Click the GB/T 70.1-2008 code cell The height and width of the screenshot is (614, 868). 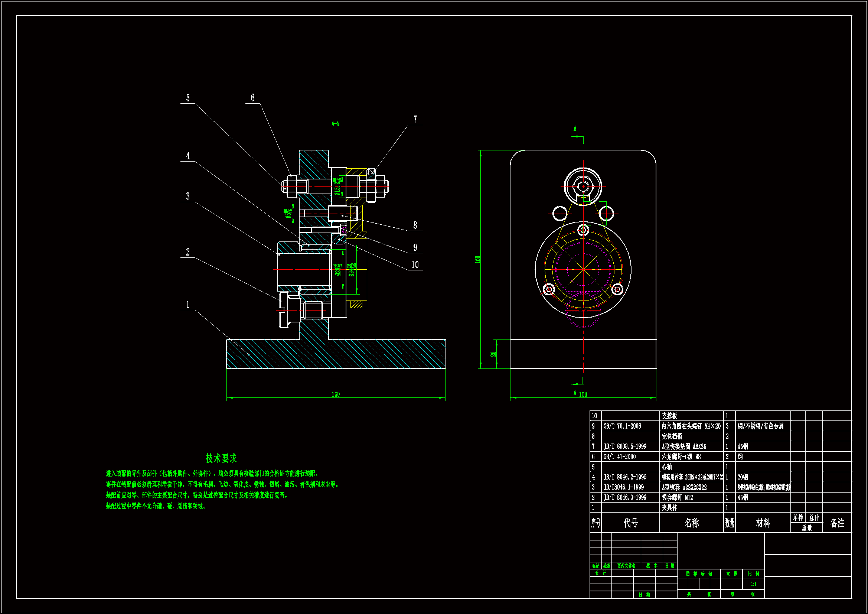[622, 426]
